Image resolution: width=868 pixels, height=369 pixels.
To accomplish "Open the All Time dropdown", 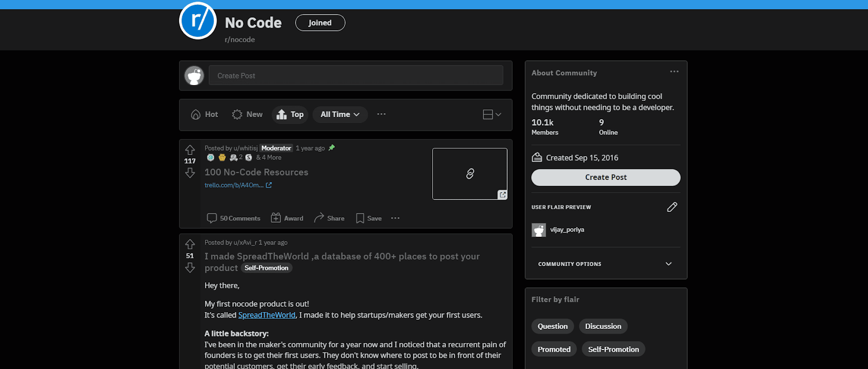I will click(x=340, y=114).
